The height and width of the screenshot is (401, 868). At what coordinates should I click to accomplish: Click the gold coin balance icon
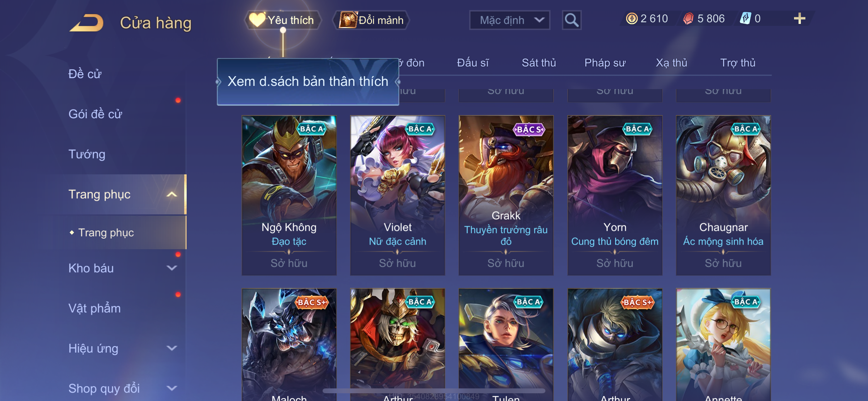[x=631, y=18]
